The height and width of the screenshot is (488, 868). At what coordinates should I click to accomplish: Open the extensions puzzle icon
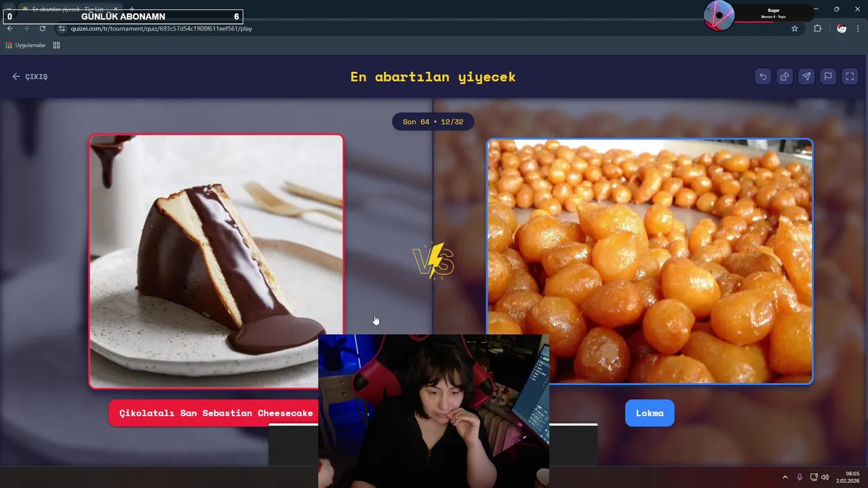click(x=817, y=28)
